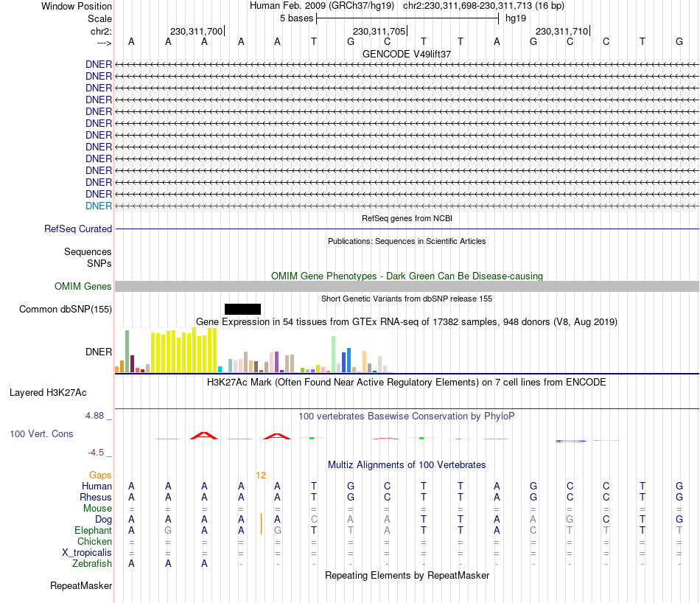700x603 pixels.
Task: Click the DNER GTEx expression label
Action: pyautogui.click(x=99, y=352)
